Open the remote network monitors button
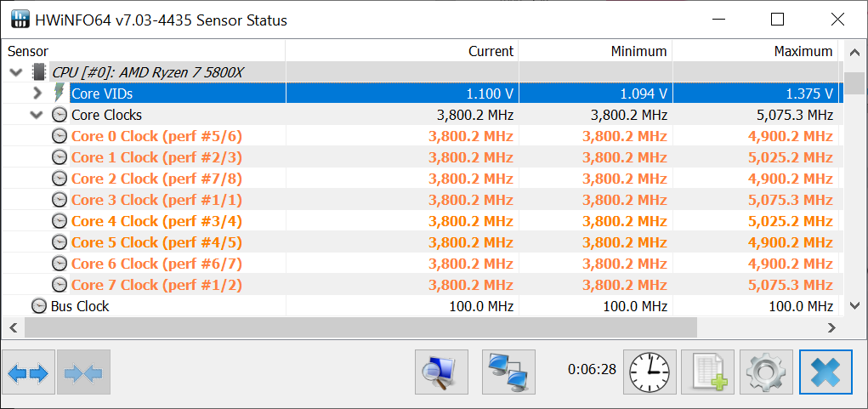 tap(508, 372)
